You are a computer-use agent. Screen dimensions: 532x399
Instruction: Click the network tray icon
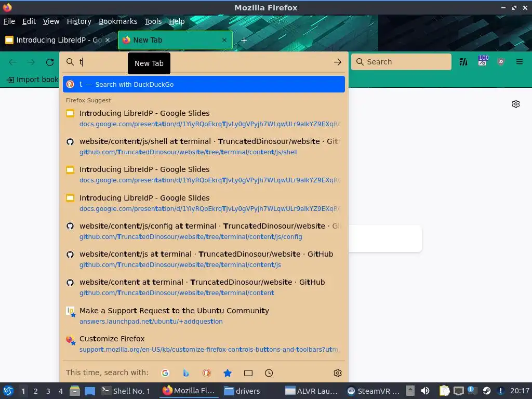click(459, 391)
